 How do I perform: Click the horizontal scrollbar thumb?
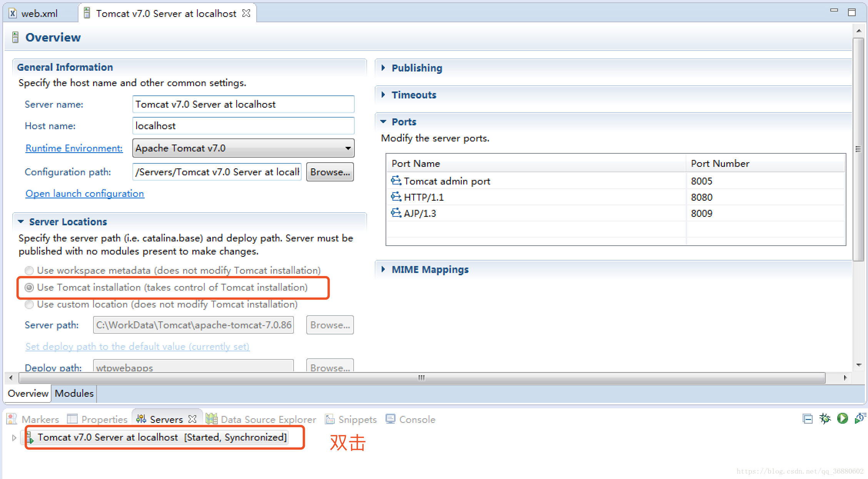(422, 378)
